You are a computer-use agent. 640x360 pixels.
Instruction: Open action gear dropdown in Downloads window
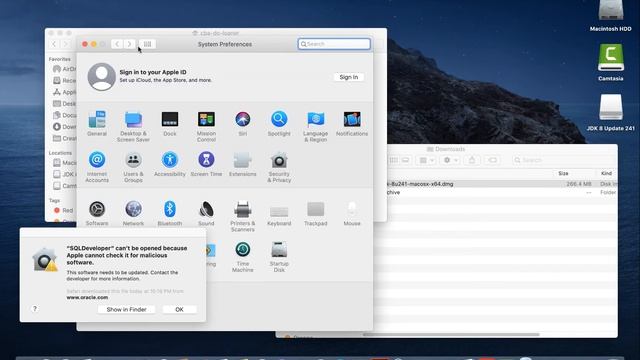tap(451, 160)
